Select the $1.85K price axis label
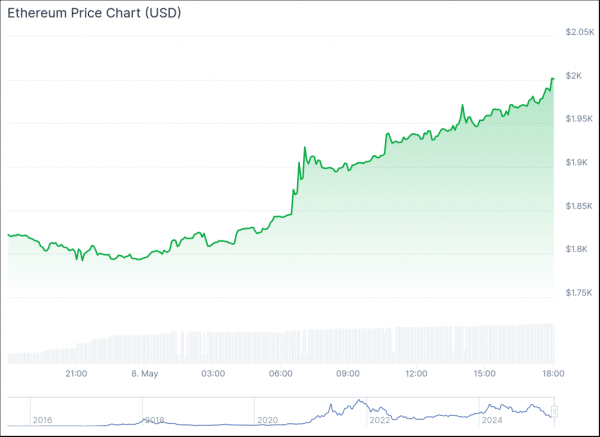This screenshot has height=437, width=600. (578, 206)
